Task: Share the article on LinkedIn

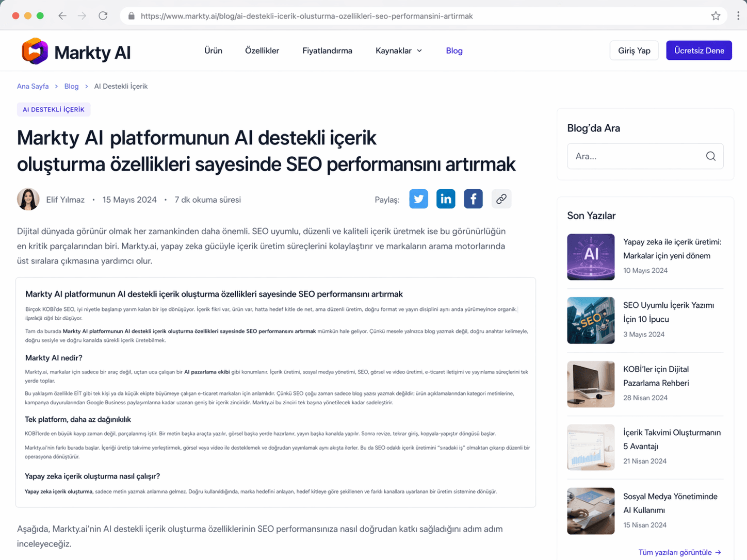Action: coord(446,199)
